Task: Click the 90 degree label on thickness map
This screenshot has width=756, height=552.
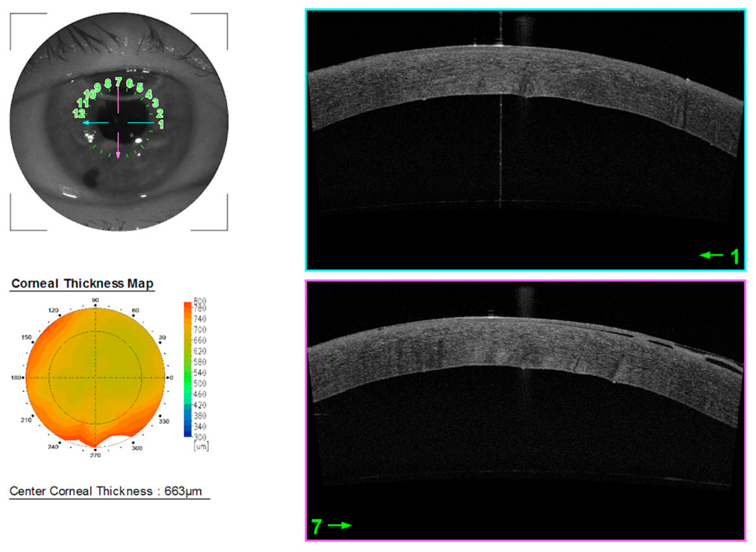Action: coord(95,300)
